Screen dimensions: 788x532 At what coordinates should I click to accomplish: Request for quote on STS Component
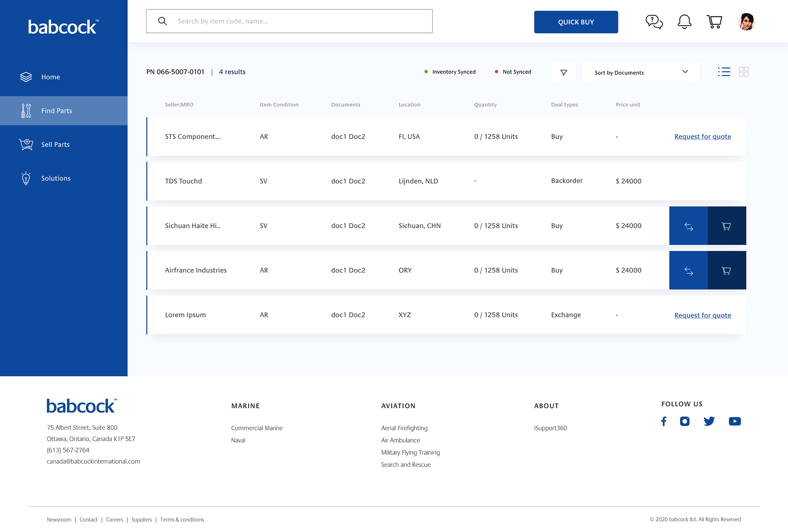point(703,137)
